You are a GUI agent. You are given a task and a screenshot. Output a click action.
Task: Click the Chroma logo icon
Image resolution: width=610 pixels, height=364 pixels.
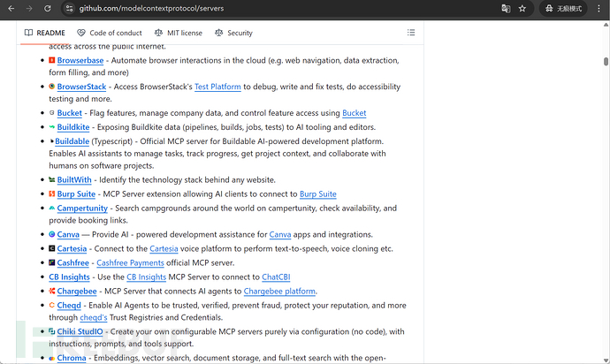[52, 358]
